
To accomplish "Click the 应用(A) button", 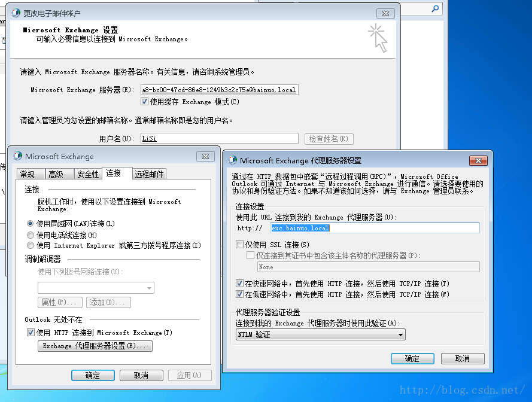I will pyautogui.click(x=190, y=375).
